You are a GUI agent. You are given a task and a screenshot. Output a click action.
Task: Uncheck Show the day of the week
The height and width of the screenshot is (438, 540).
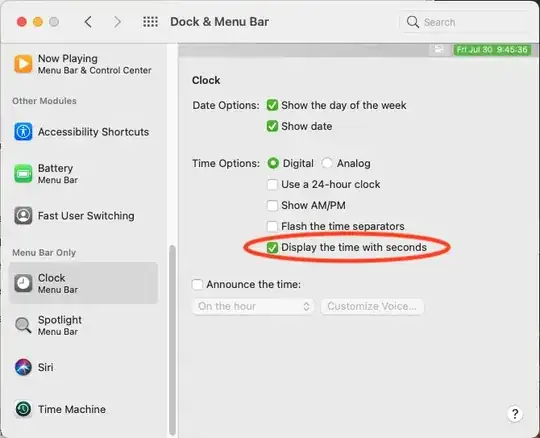(x=272, y=105)
